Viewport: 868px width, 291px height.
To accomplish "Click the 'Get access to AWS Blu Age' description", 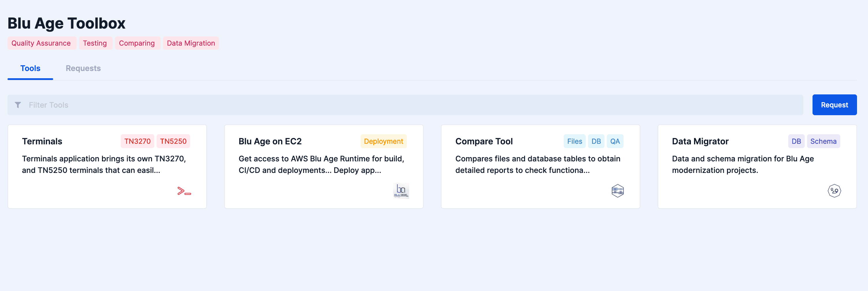I will click(x=321, y=164).
